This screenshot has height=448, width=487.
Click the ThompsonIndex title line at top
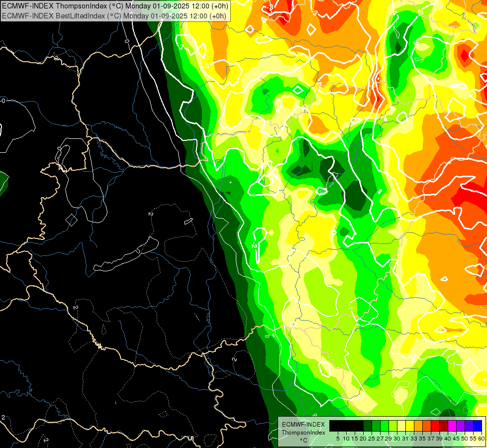click(115, 6)
